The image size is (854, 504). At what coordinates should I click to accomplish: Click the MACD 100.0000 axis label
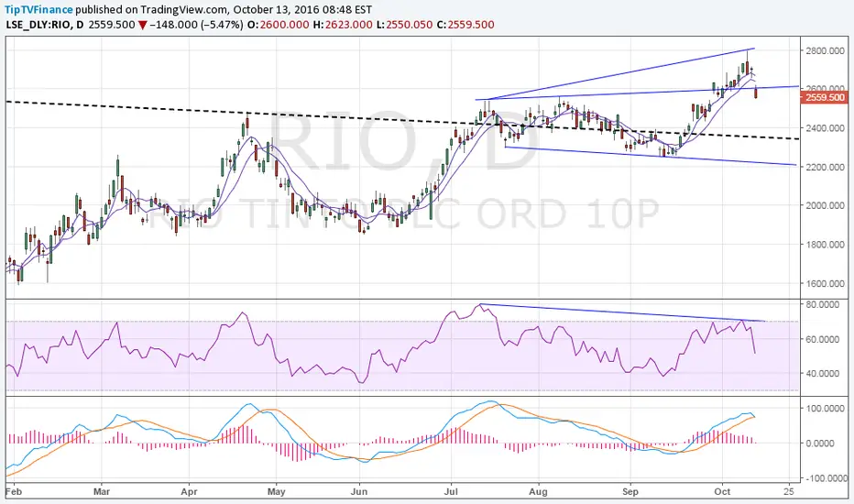[x=826, y=408]
